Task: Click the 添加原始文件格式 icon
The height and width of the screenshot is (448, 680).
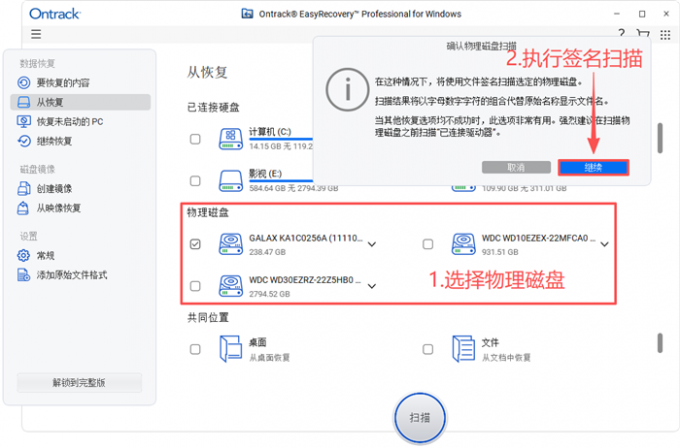Action: click(24, 275)
